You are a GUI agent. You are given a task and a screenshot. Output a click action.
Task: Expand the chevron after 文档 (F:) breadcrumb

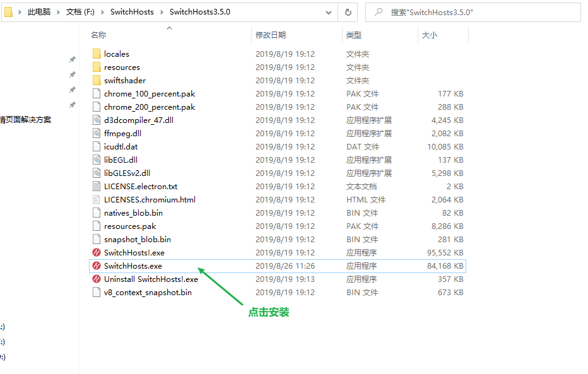[102, 12]
